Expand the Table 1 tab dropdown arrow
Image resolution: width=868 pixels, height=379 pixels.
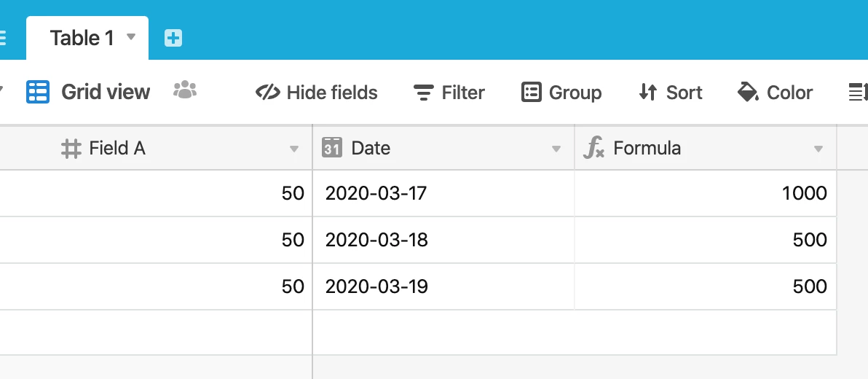[x=131, y=37]
